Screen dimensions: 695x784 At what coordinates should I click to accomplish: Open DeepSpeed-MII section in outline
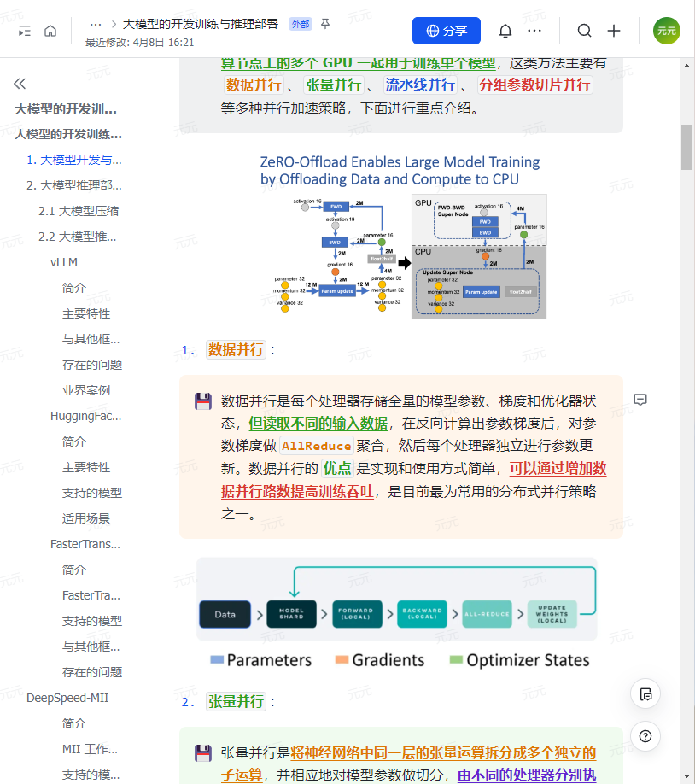point(67,698)
